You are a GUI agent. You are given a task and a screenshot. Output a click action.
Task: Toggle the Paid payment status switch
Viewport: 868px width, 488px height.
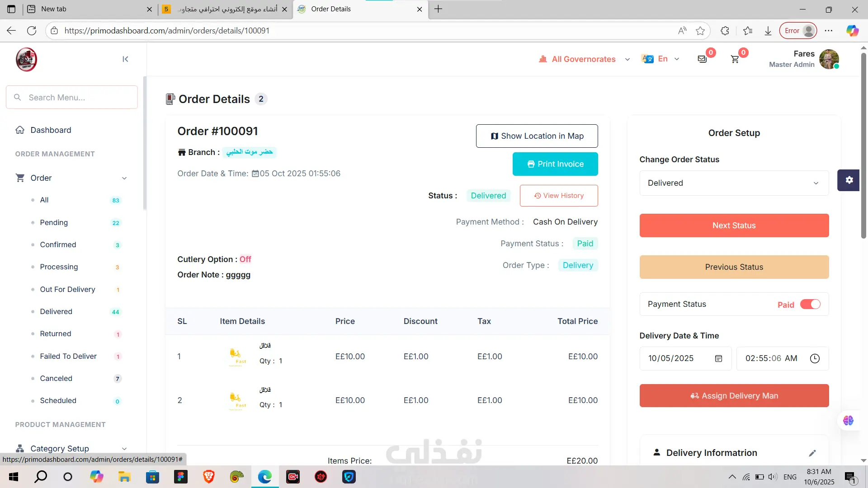pos(810,304)
